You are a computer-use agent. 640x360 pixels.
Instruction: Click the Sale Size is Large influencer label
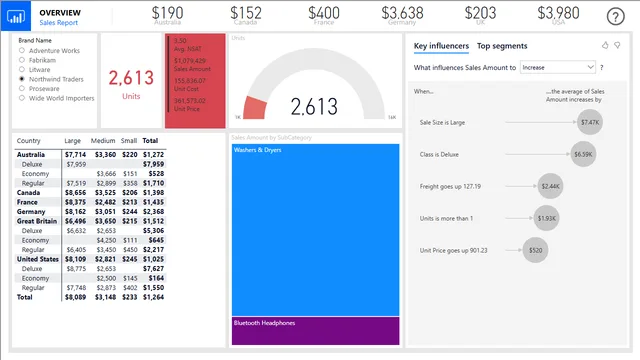(x=442, y=122)
